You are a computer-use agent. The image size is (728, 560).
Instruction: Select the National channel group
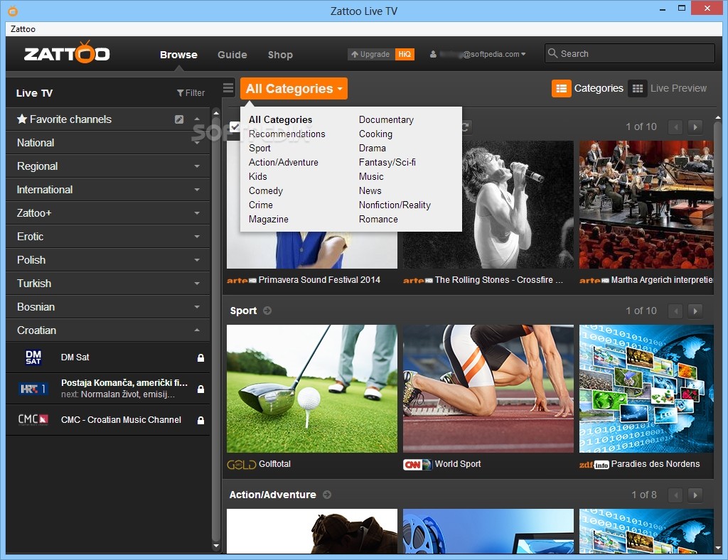pos(108,142)
